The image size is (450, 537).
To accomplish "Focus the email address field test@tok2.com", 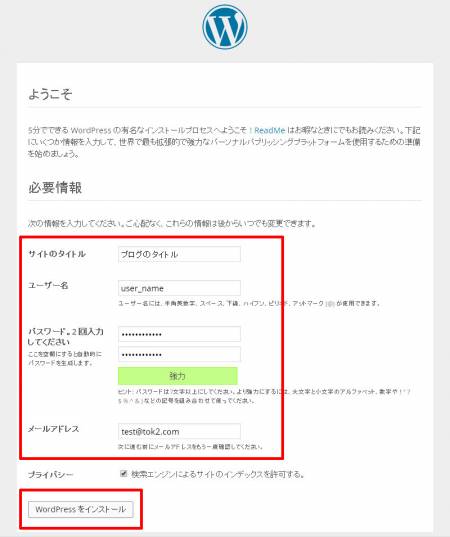I will coord(179,432).
